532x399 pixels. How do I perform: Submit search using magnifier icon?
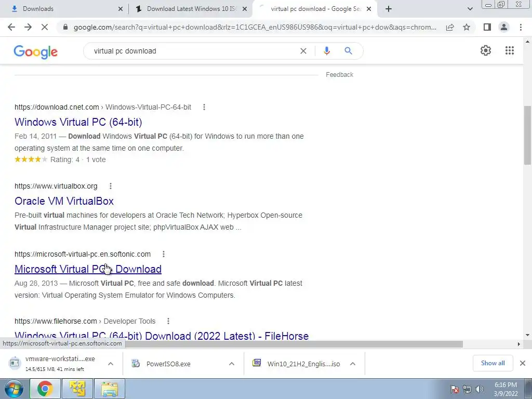click(348, 51)
